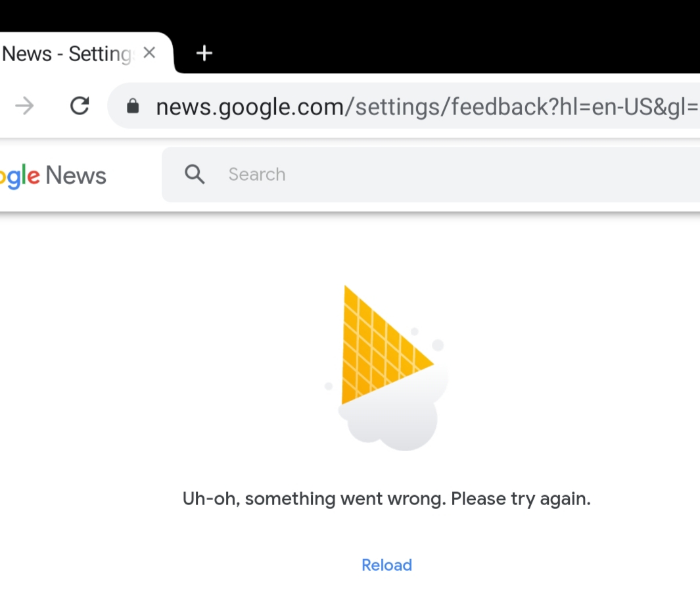Select the News - Settings browser tab

point(66,53)
